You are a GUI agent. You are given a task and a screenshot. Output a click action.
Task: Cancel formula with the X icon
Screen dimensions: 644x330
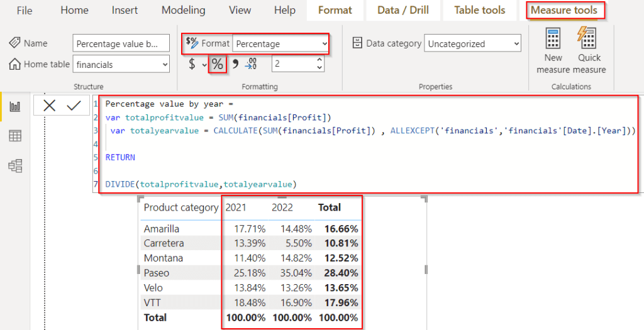[49, 106]
